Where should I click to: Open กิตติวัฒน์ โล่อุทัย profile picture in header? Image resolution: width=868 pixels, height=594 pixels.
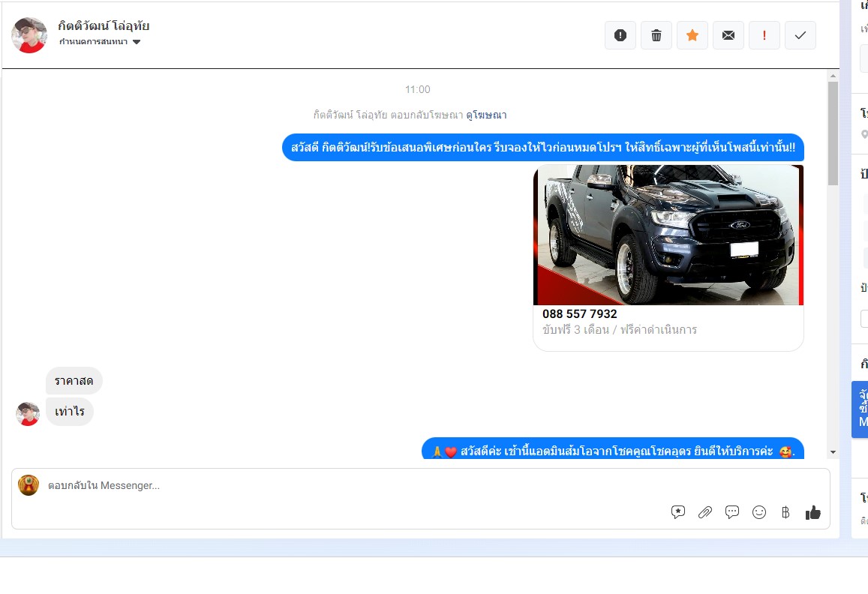tap(29, 34)
